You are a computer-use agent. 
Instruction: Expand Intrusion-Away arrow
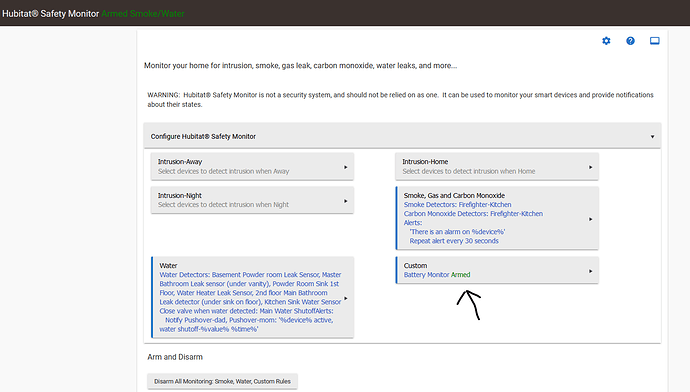pyautogui.click(x=345, y=167)
